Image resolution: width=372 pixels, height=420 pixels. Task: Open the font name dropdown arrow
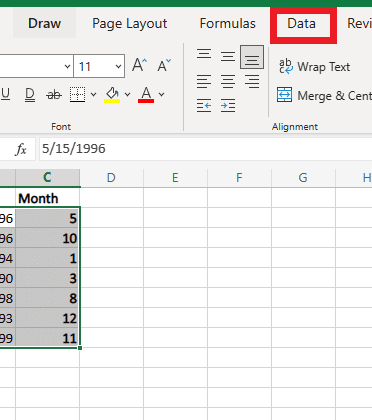click(x=67, y=66)
